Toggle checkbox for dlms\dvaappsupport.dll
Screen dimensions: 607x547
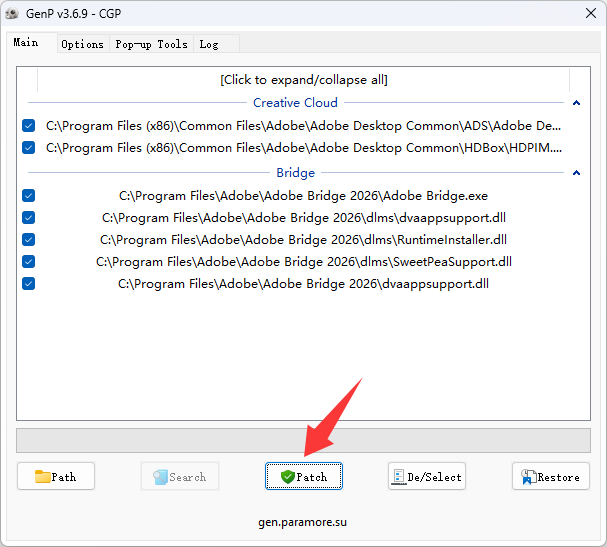[29, 218]
